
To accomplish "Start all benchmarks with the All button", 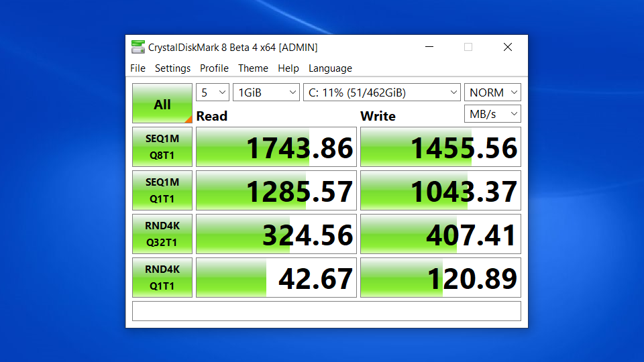I will coord(162,103).
